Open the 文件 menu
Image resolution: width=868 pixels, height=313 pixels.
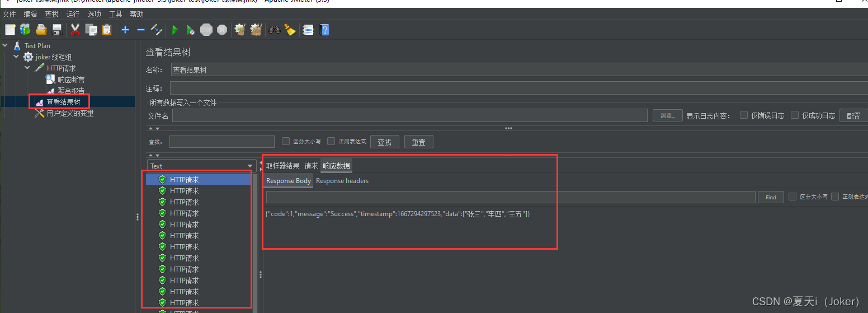(10, 14)
